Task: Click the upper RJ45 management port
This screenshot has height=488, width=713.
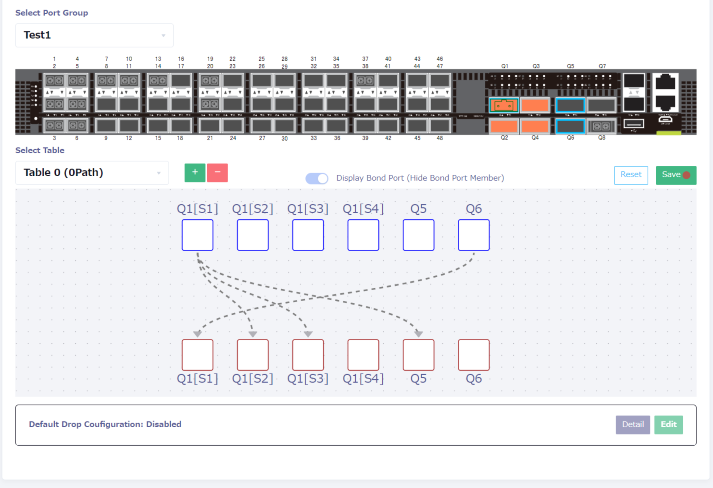Action: point(665,82)
